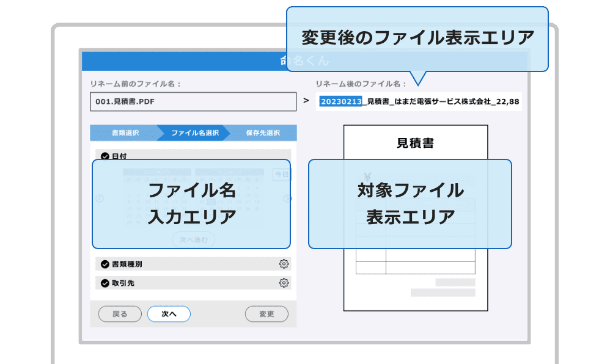The width and height of the screenshot is (599, 364).
Task: Click the 戻る button
Action: click(120, 314)
